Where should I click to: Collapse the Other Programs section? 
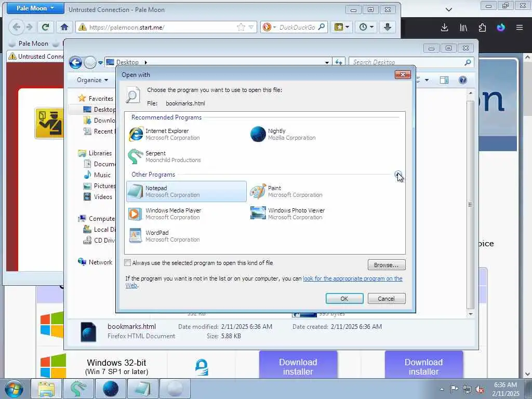(398, 175)
